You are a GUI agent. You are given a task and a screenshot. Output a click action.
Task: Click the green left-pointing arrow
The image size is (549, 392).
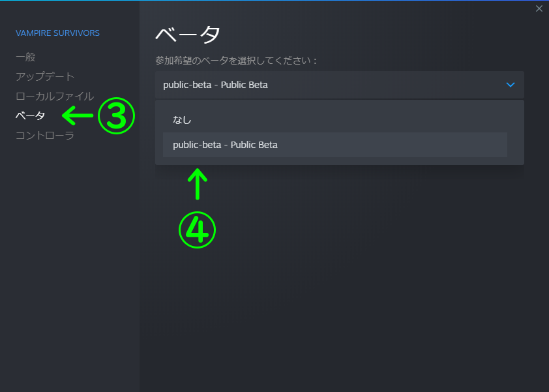pos(78,116)
